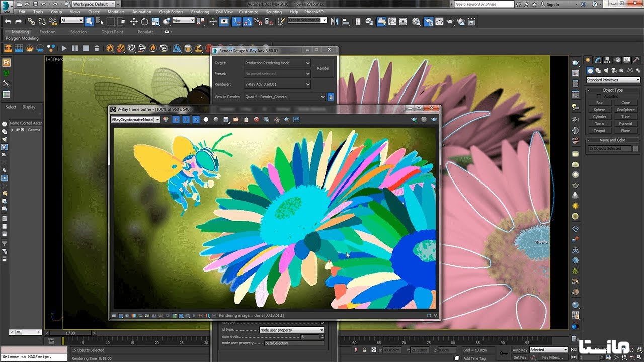Viewport: 644px width, 362px height.
Task: Click the Render button in Render Setup
Action: (323, 68)
